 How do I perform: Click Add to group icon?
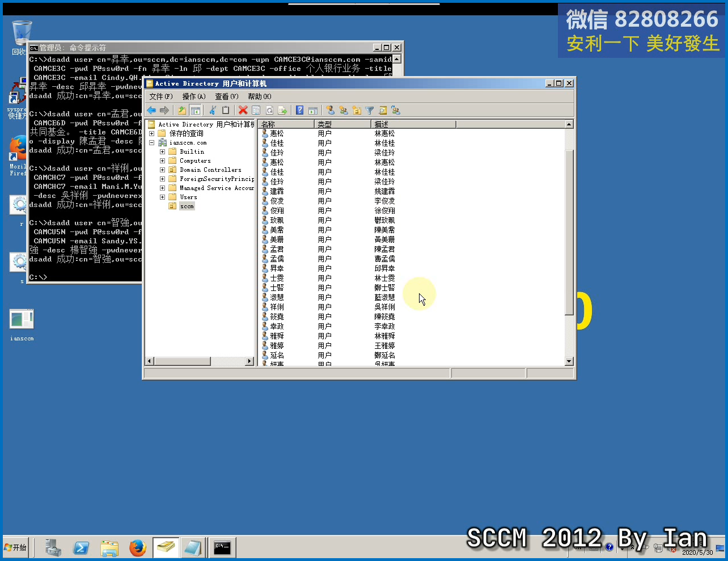click(x=396, y=111)
